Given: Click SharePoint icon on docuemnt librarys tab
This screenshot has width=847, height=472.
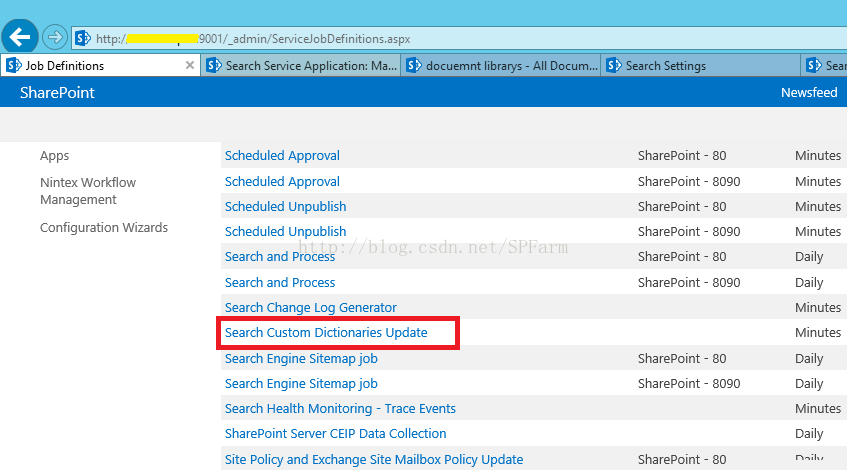Looking at the screenshot, I should 414,65.
